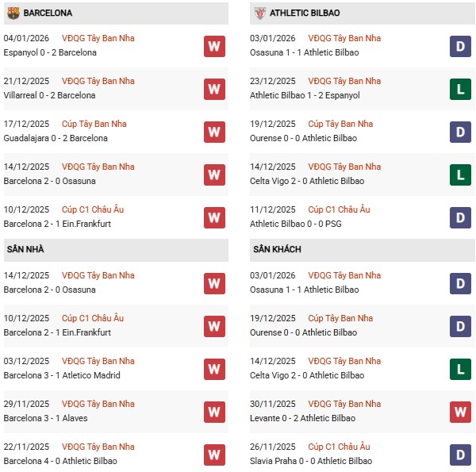The height and width of the screenshot is (472, 476).
Task: Click D badge for Athletic Bilbao 0 - 0 PSG
Action: [x=460, y=217]
